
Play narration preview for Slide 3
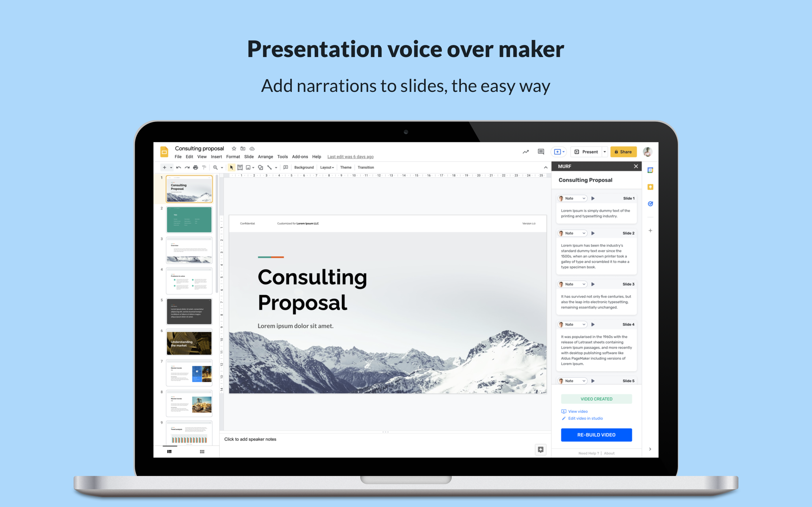(593, 283)
